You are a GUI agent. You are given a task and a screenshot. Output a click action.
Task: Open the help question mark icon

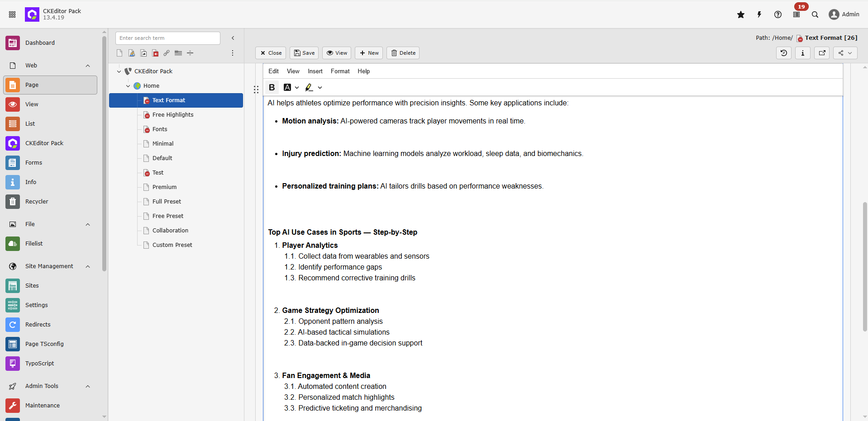tap(778, 14)
